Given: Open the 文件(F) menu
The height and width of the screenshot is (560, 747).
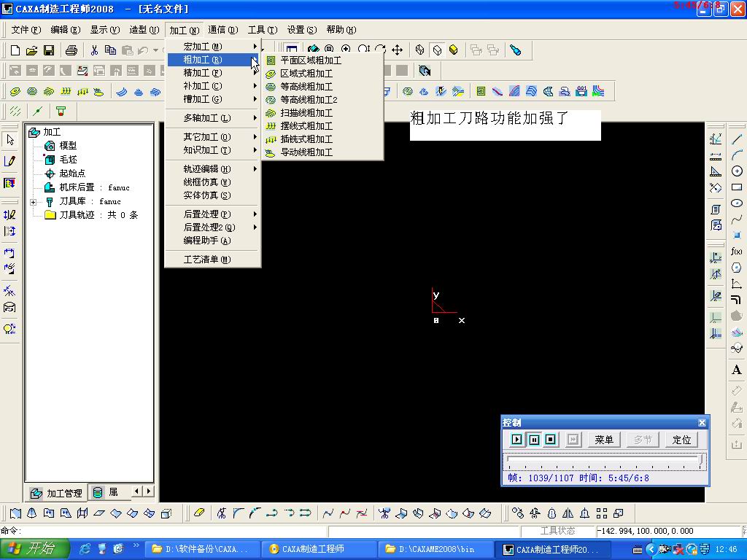Looking at the screenshot, I should point(26,29).
